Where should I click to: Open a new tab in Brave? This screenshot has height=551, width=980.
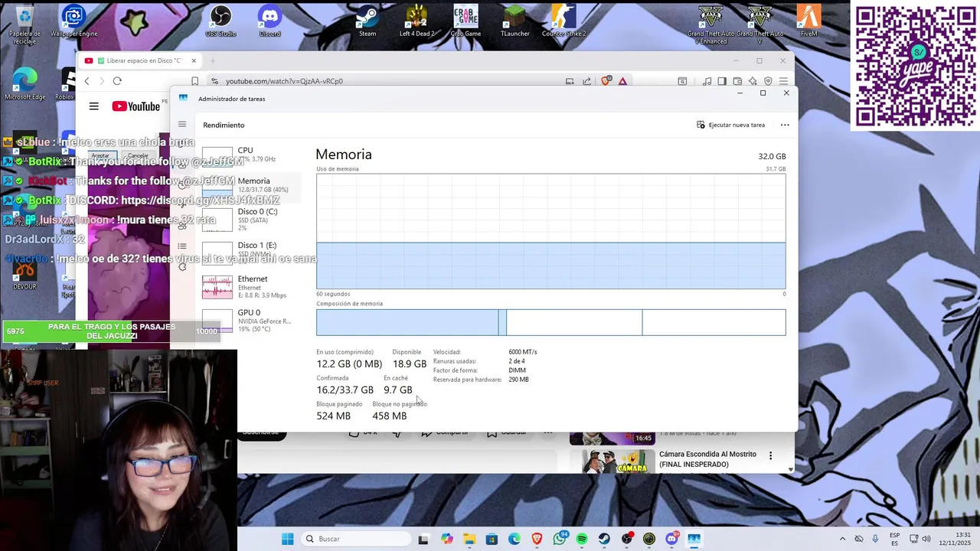coord(213,60)
